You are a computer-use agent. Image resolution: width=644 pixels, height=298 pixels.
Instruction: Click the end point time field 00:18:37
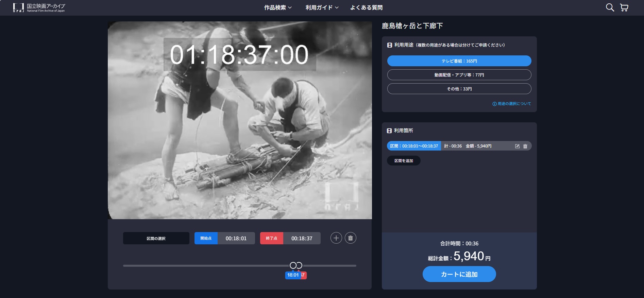[302, 239]
